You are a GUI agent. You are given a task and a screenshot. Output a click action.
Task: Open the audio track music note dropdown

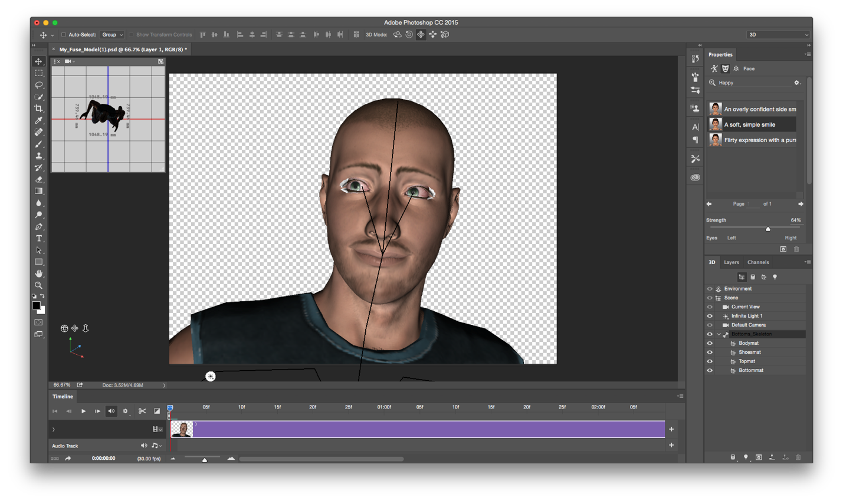[x=156, y=446]
